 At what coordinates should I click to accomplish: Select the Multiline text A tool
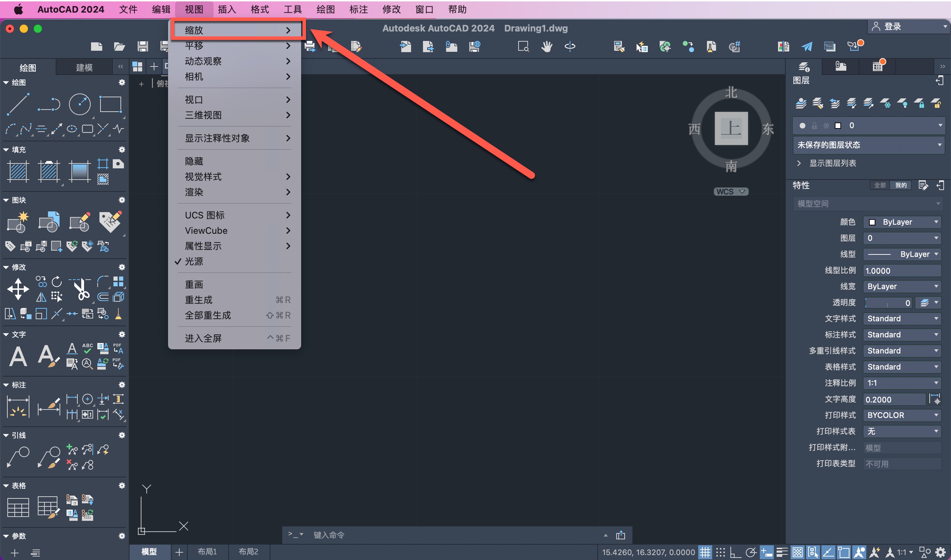(x=18, y=356)
